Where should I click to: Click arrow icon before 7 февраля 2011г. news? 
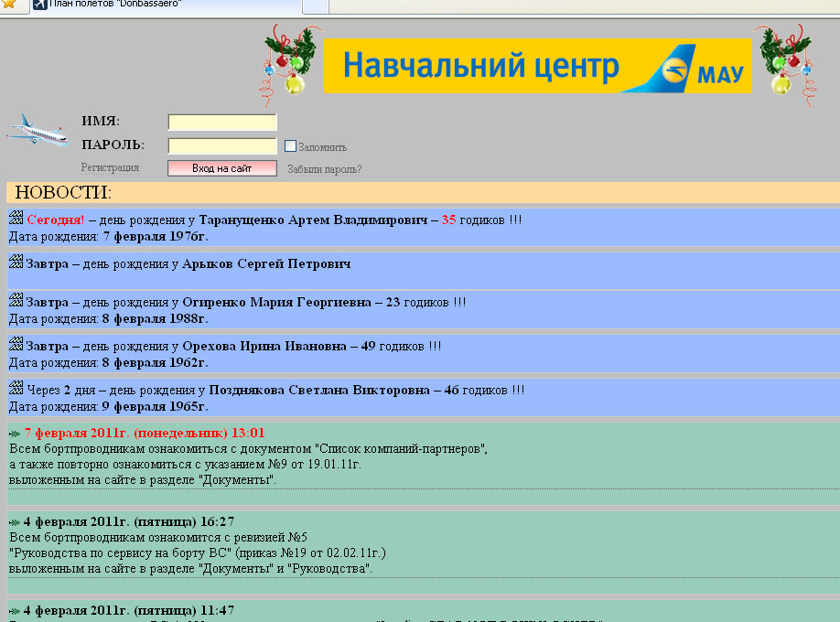15,434
